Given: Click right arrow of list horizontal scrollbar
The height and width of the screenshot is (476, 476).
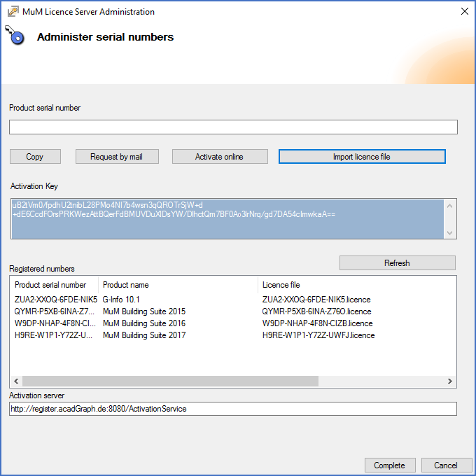Looking at the screenshot, I should [450, 381].
